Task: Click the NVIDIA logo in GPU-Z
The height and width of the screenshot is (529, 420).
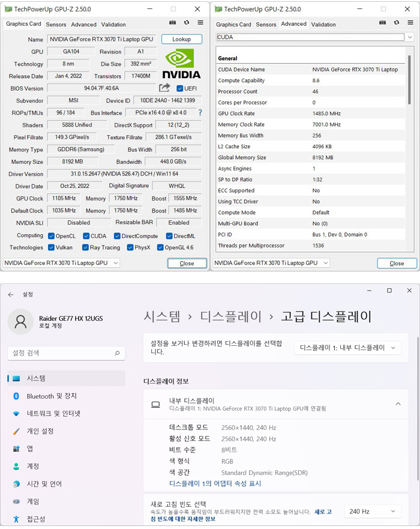Action: 181,64
